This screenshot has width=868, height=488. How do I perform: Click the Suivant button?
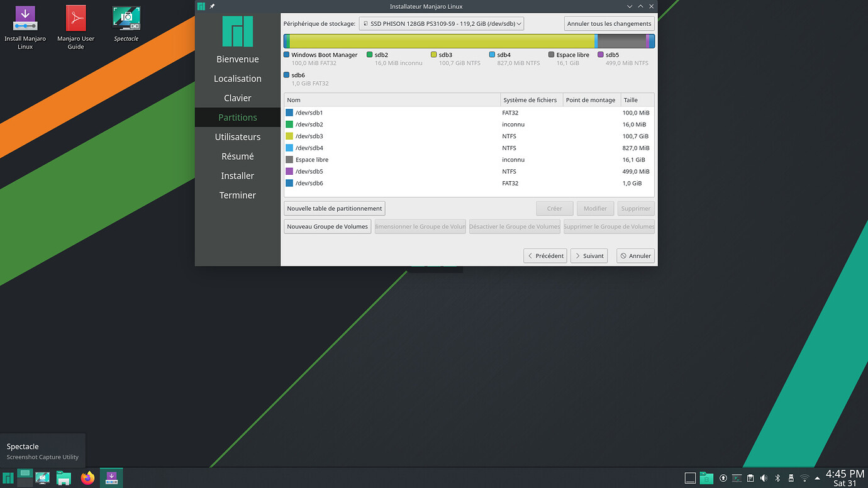[589, 256]
